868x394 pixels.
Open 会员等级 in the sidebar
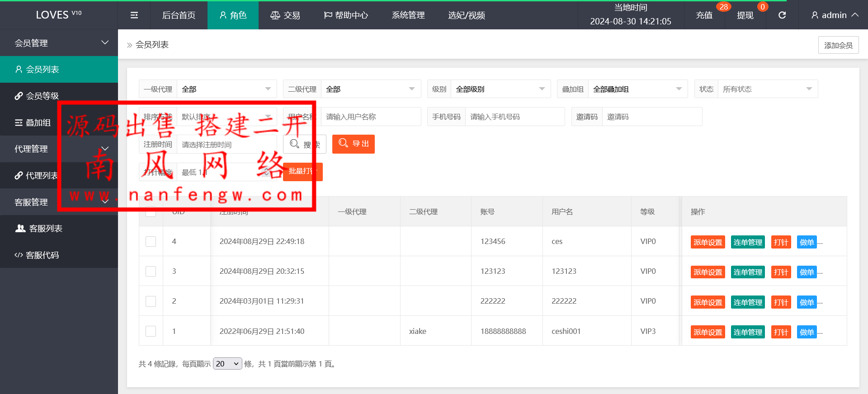(42, 96)
